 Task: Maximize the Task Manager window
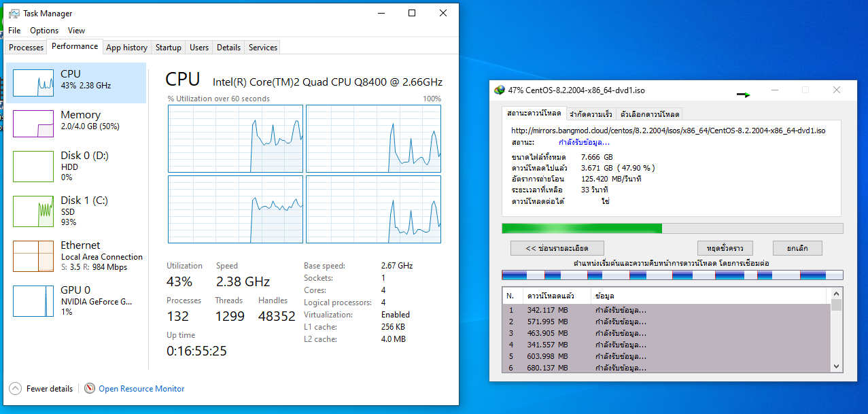412,13
